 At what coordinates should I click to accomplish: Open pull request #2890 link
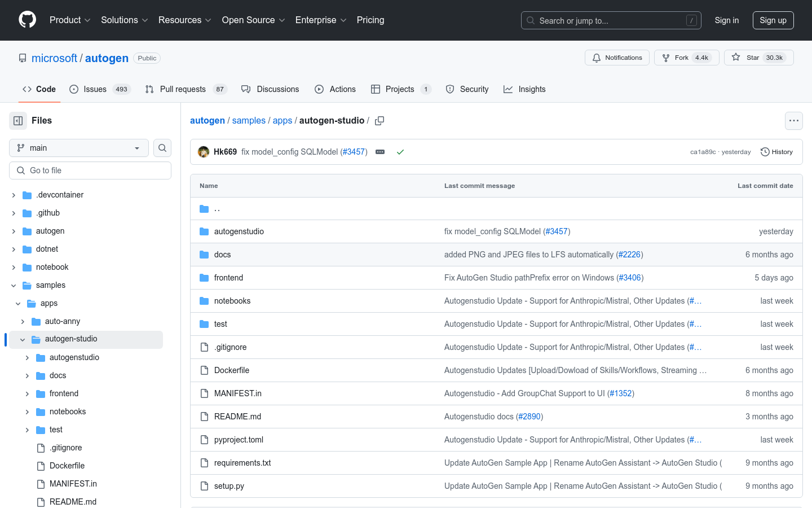(x=529, y=417)
